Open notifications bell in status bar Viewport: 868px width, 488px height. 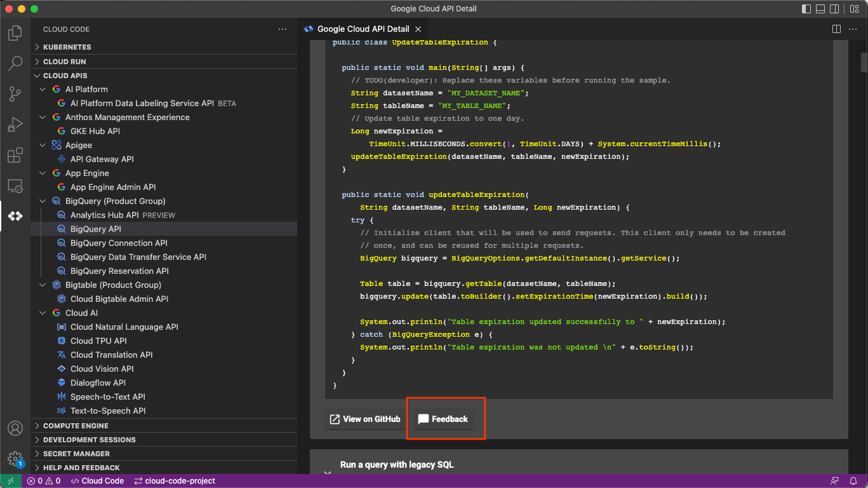854,481
